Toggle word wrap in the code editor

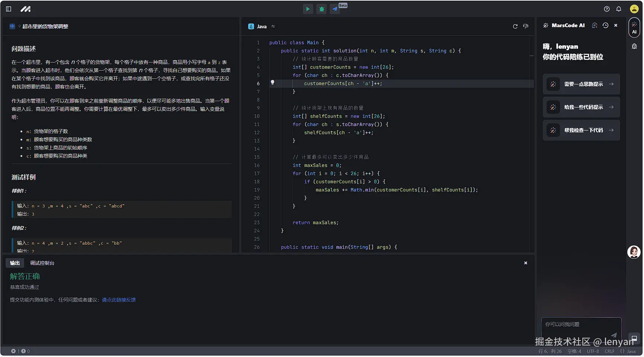(525, 26)
